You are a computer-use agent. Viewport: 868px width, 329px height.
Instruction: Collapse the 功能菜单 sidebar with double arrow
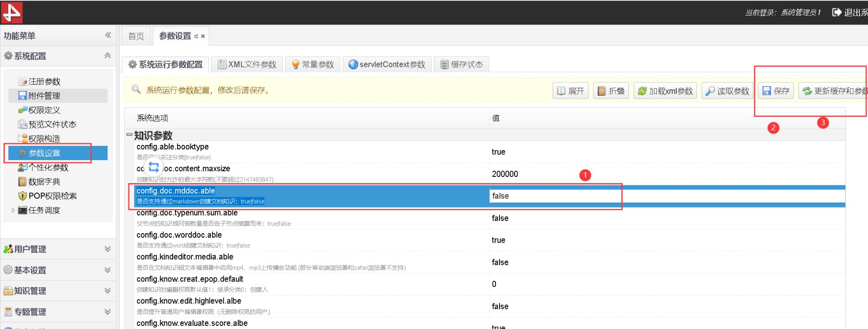[108, 35]
